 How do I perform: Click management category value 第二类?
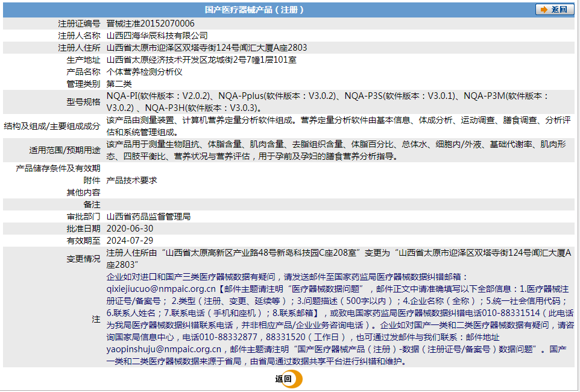pos(119,84)
